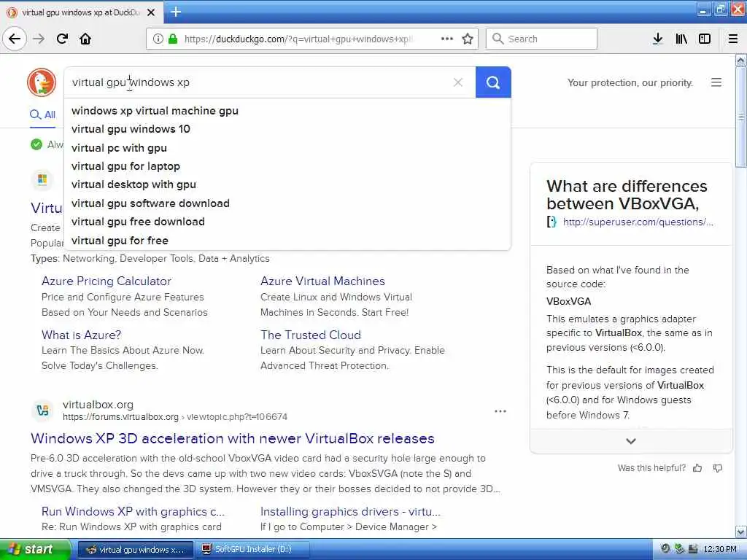Open page actions three-dot menu
The image size is (747, 560).
(447, 39)
